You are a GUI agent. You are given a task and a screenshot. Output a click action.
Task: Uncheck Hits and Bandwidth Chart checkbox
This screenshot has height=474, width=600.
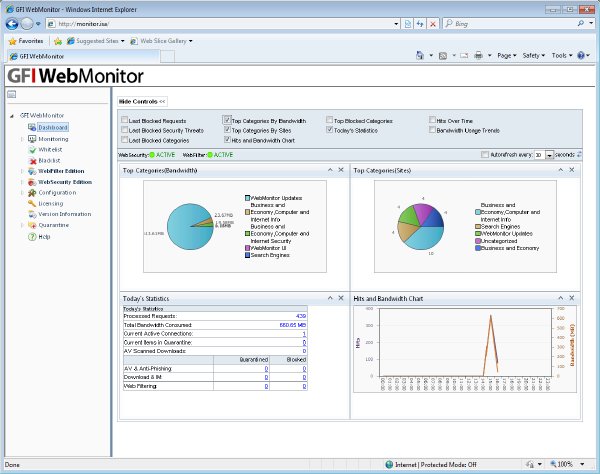pos(227,140)
